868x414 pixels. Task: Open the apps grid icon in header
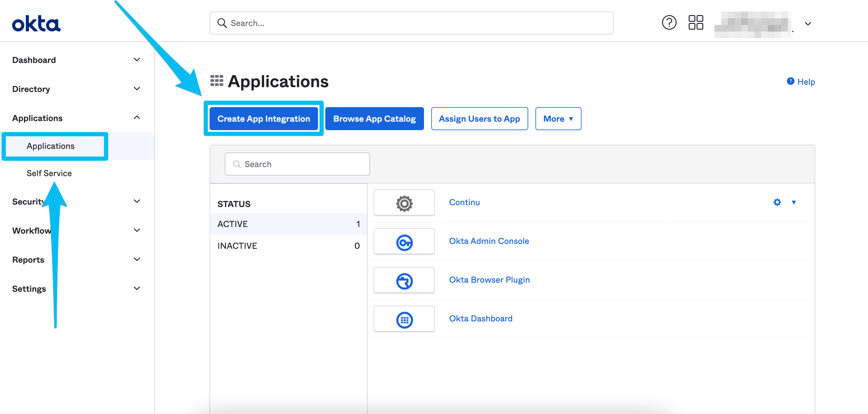coord(695,23)
